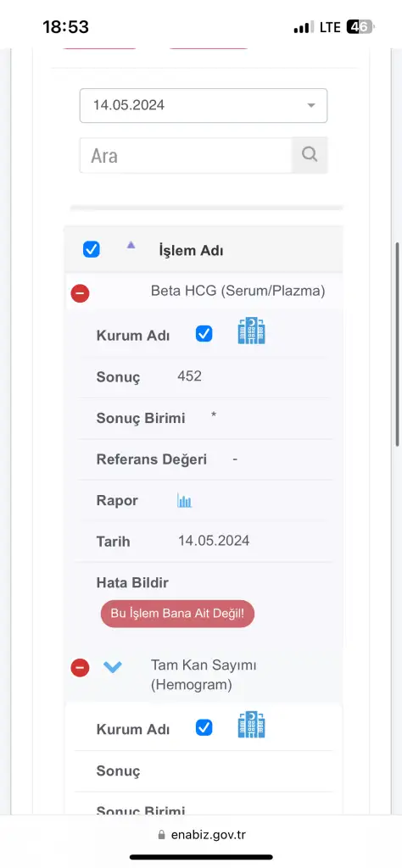Viewport: 402px width, 868px height.
Task: Toggle the select-all checkbox next to İşlem Adı
Action: pyautogui.click(x=92, y=250)
